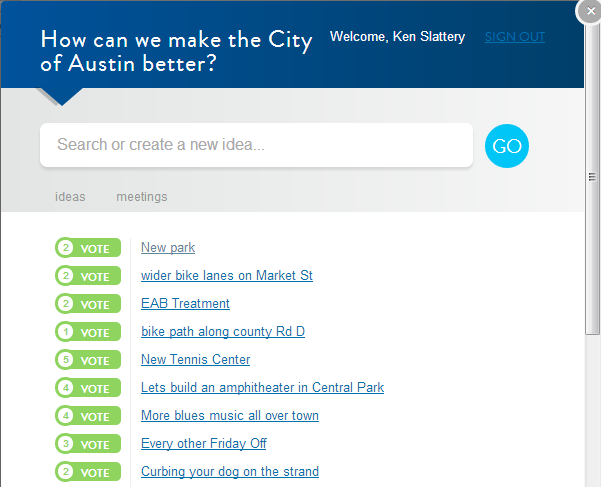Viewport: 601px width, 487px height.
Task: Vote for the New Tennis Center idea
Action: 88,360
